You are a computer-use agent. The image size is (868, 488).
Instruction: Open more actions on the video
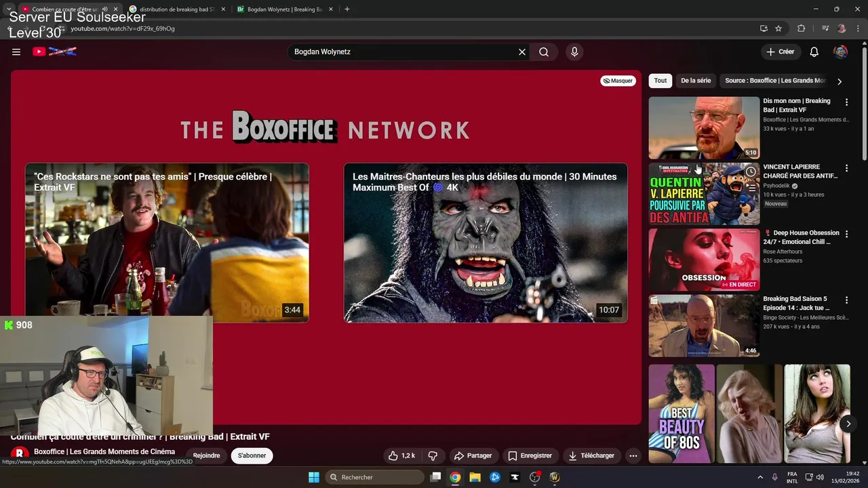[x=633, y=455]
